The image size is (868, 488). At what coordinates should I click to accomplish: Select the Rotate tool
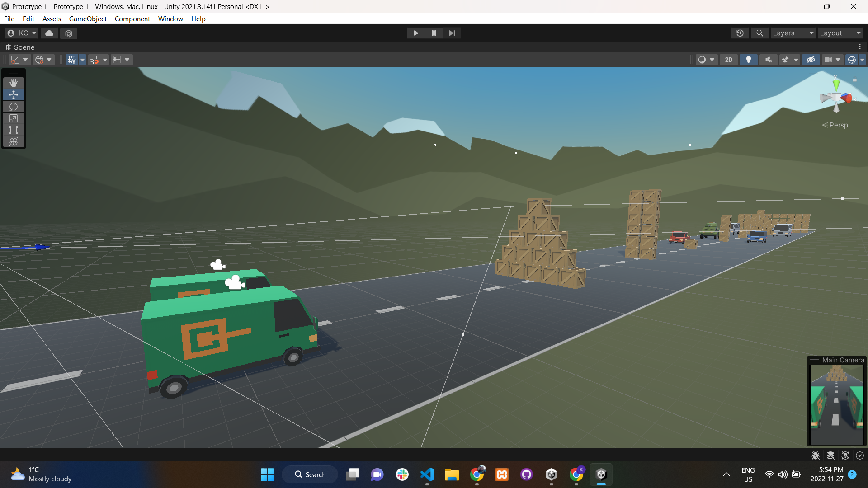coord(14,107)
